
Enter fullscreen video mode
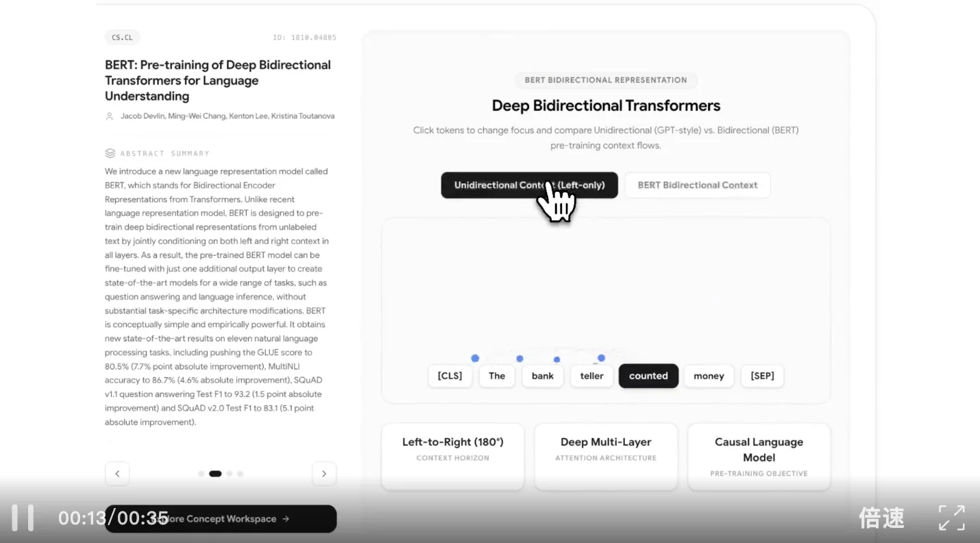click(x=951, y=518)
